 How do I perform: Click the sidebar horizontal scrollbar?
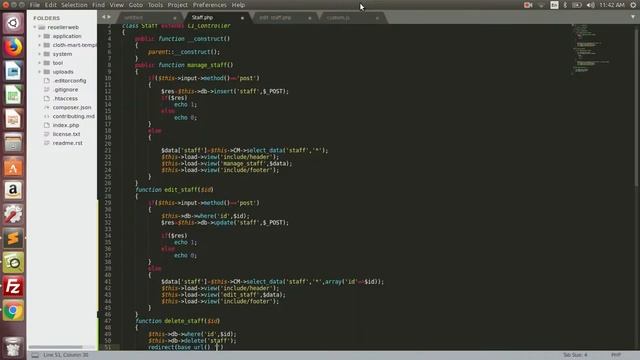coord(56,347)
